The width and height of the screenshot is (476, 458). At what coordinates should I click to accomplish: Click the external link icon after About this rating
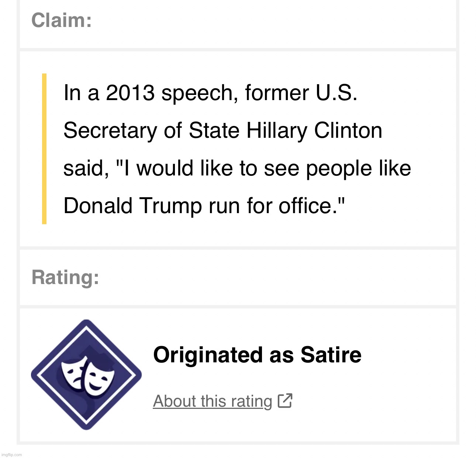(285, 401)
